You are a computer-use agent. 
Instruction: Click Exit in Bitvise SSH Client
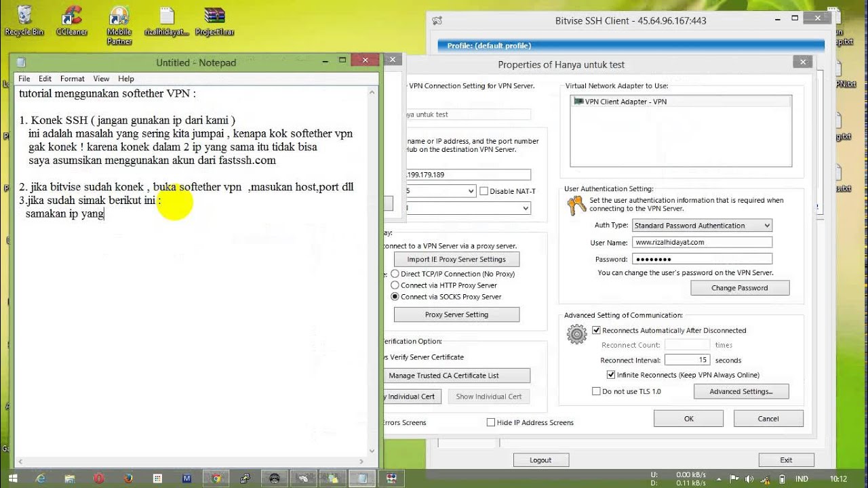pyautogui.click(x=786, y=460)
